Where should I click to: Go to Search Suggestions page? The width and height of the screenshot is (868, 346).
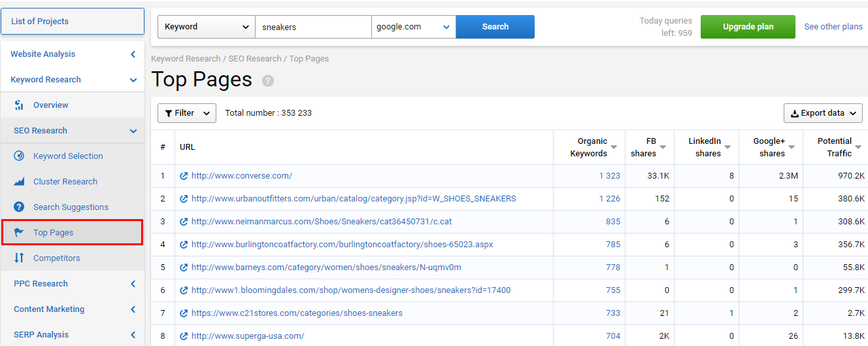(x=71, y=207)
